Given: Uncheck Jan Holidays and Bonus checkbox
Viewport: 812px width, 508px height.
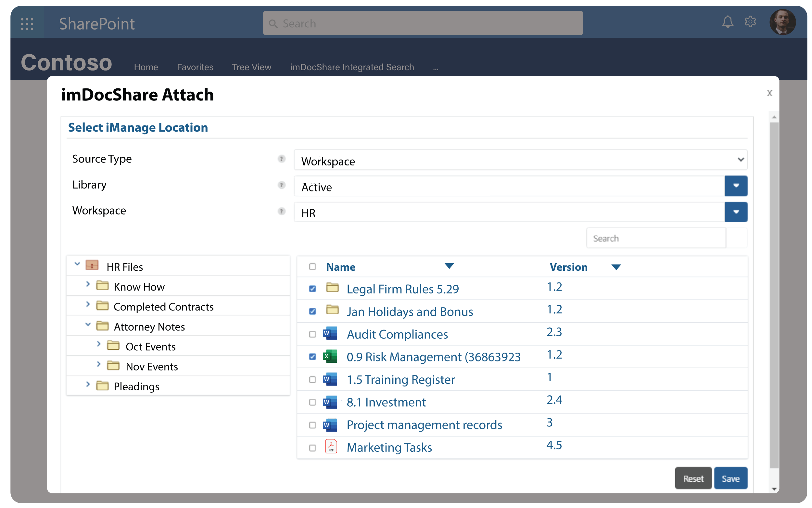Looking at the screenshot, I should (x=312, y=311).
